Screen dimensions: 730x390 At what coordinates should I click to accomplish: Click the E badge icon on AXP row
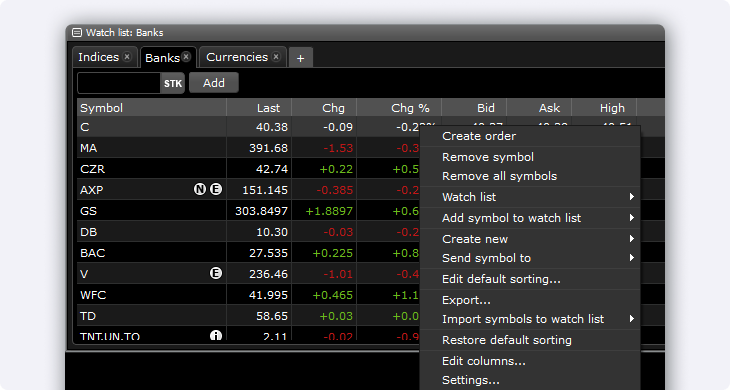[216, 189]
